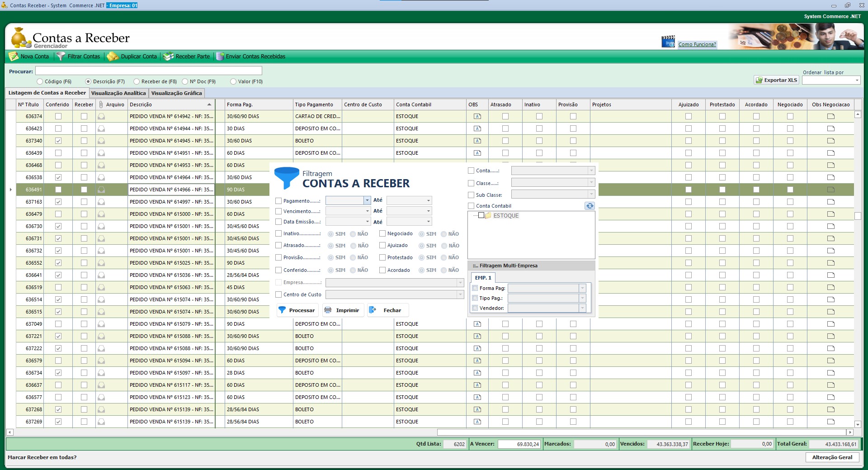
Task: Open the Como Funciona? link
Action: 697,44
